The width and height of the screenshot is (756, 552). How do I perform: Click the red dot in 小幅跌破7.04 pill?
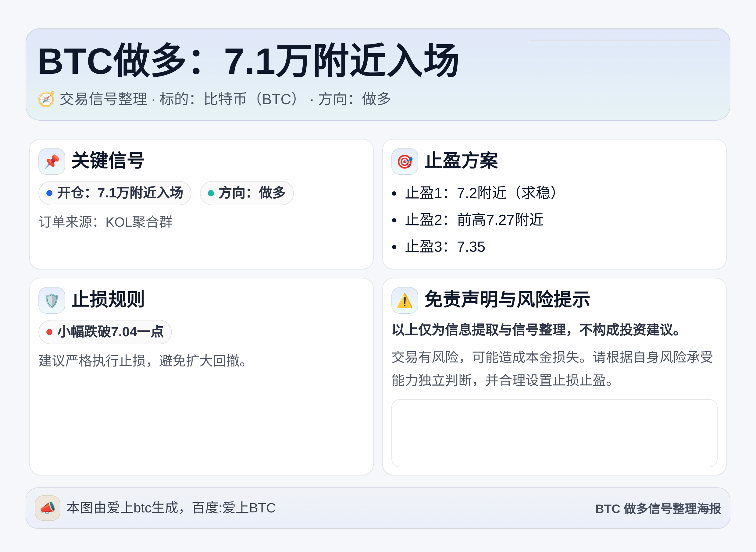point(49,332)
